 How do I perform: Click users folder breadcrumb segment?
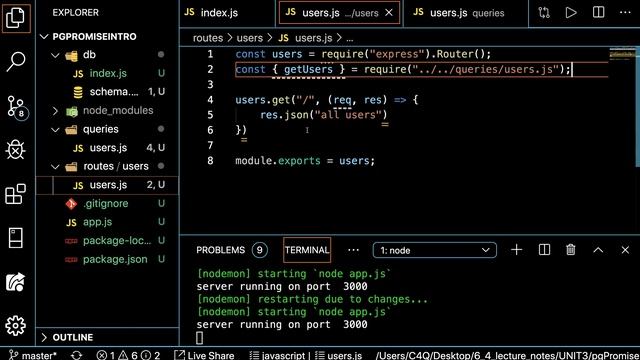[x=249, y=38]
